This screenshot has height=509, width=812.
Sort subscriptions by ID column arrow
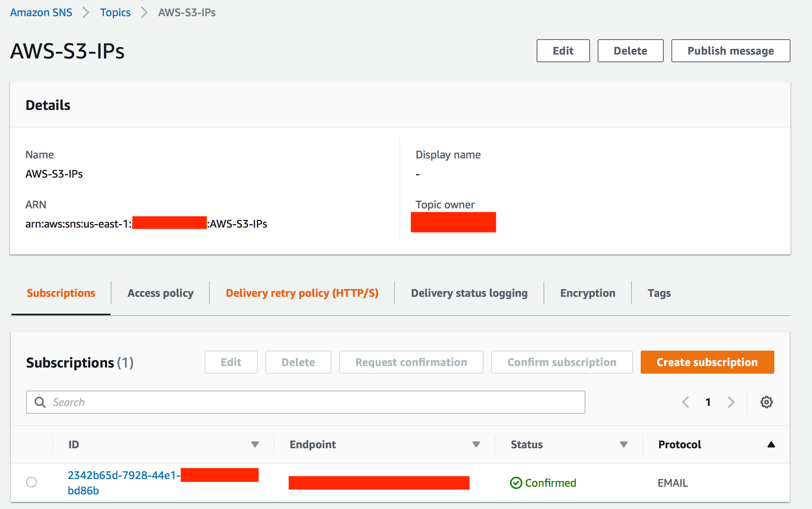(x=255, y=444)
